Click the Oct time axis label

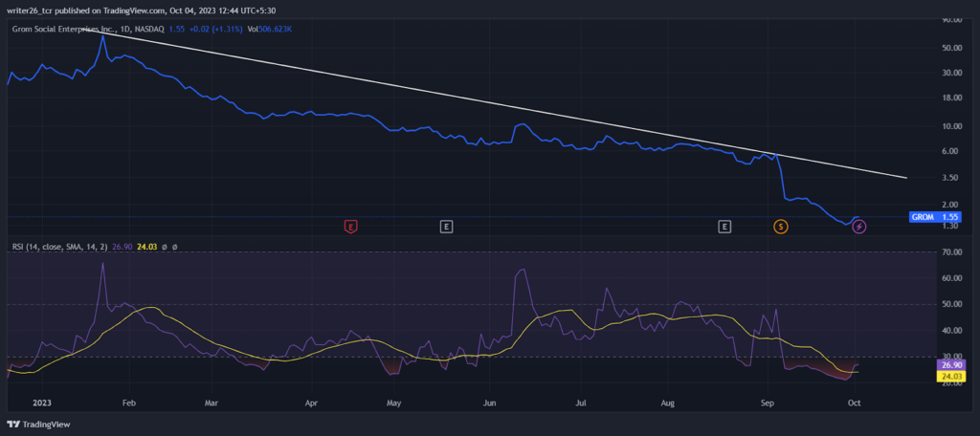855,403
